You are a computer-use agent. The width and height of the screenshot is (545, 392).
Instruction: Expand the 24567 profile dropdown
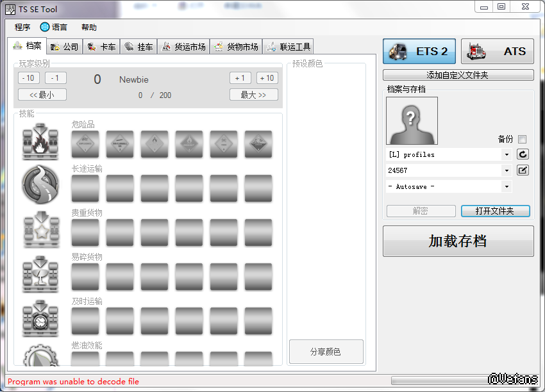pos(507,170)
